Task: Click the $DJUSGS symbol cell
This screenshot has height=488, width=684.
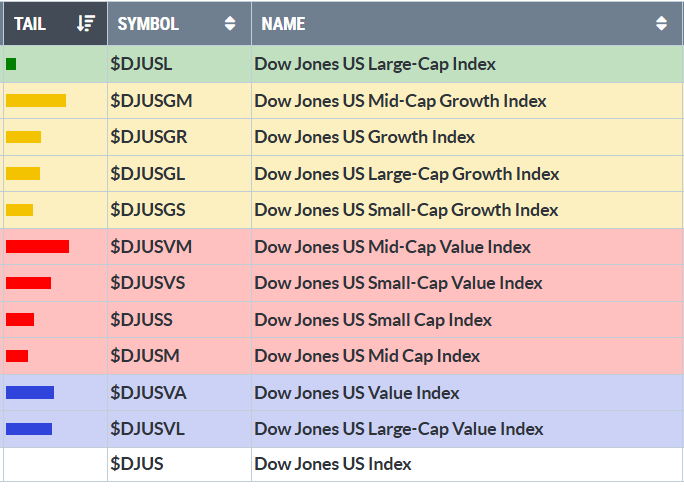Action: (148, 210)
